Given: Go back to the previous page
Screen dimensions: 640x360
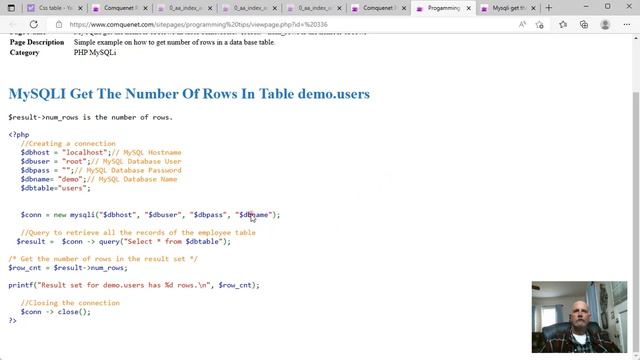Looking at the screenshot, I should 13,24.
